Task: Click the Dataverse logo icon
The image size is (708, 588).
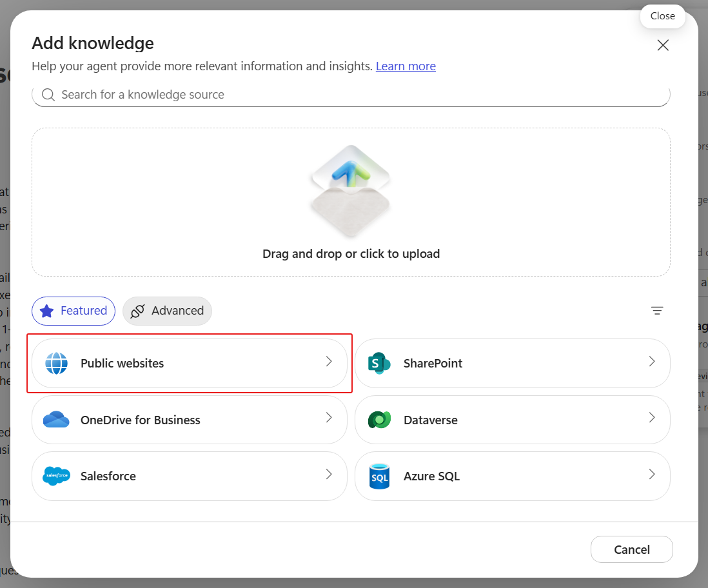Action: (x=379, y=420)
